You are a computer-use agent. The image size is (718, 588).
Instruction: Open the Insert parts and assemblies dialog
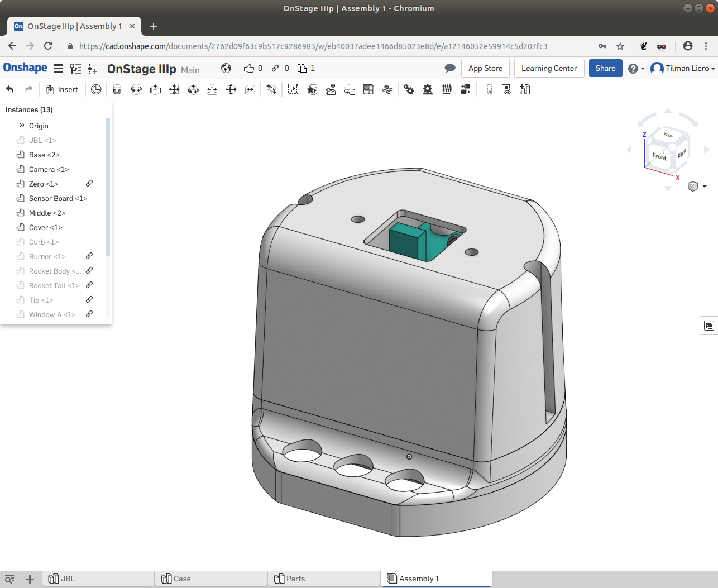coord(62,89)
